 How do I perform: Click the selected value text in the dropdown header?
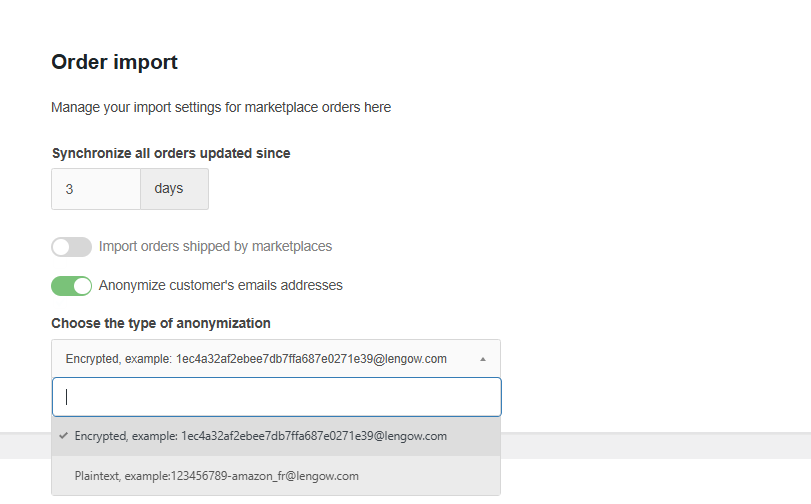click(x=256, y=358)
